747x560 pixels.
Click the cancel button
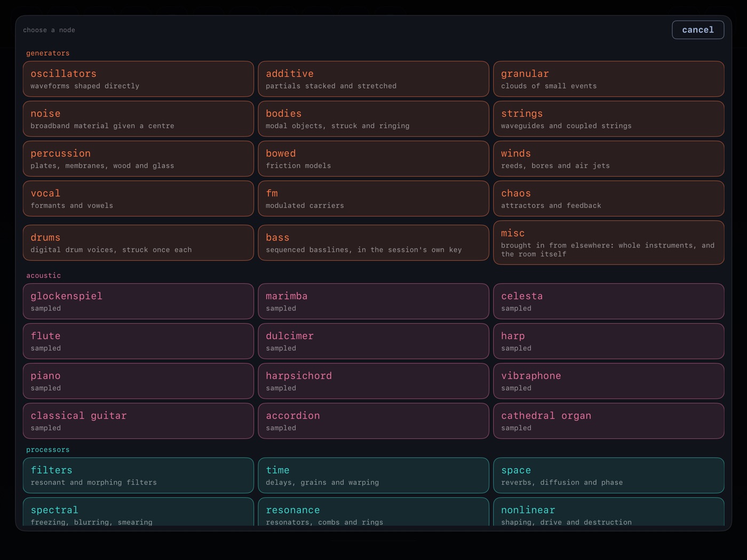(698, 30)
